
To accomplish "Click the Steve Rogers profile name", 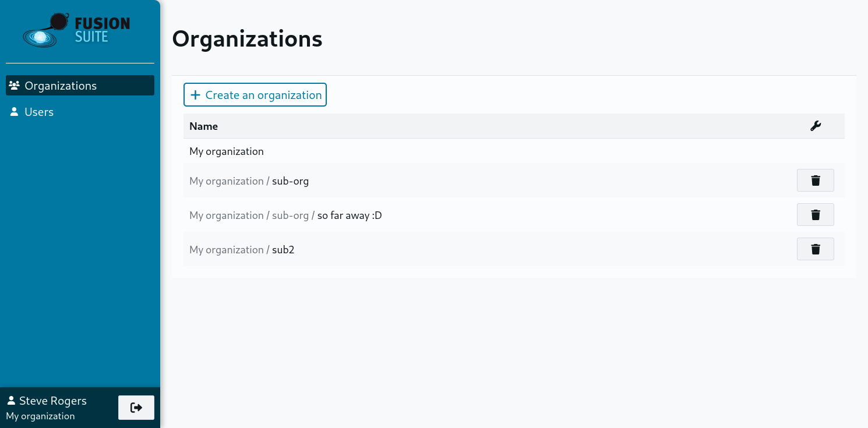I will [52, 401].
